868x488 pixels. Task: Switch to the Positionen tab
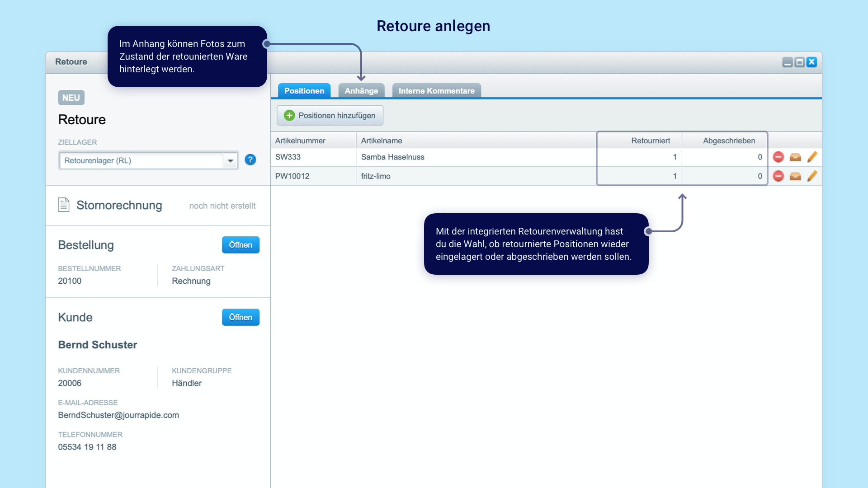[x=304, y=91]
